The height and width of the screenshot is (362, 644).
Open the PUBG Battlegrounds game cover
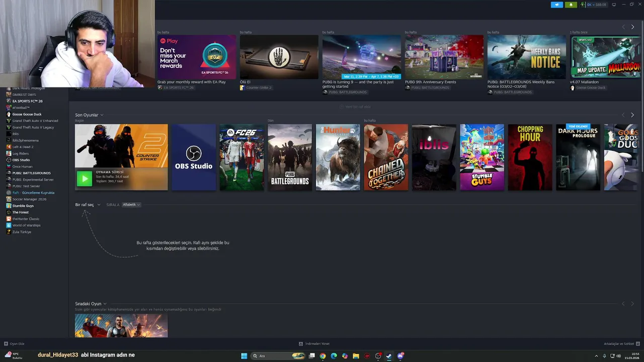point(290,157)
